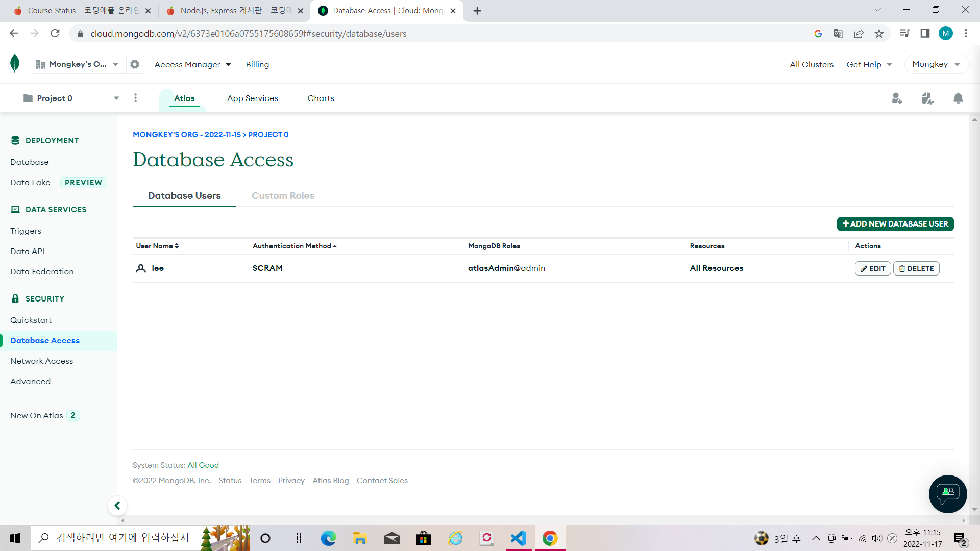Image resolution: width=980 pixels, height=551 pixels.
Task: Open the support chat bubble
Action: 948,494
